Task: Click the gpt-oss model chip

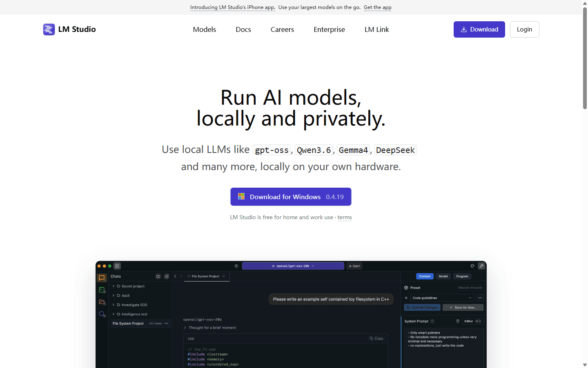Action: pos(272,150)
